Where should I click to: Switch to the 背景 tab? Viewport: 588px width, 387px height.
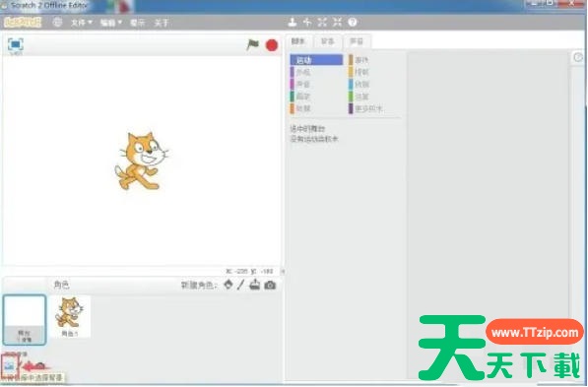point(328,41)
